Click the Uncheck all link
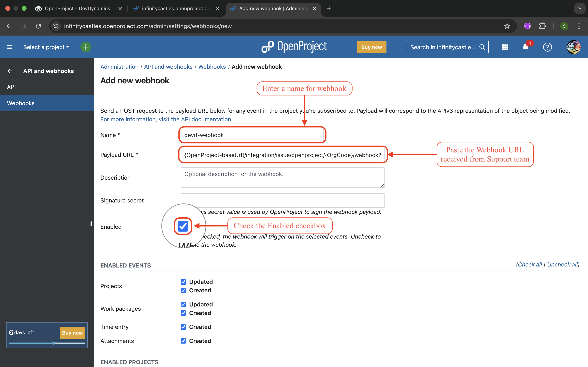This screenshot has width=588, height=367. click(x=562, y=265)
